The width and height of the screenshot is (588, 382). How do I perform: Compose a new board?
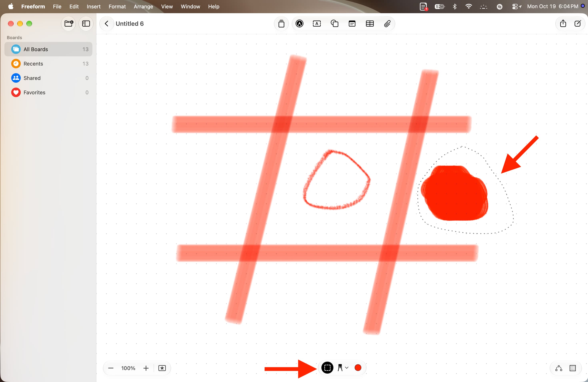[x=578, y=24]
